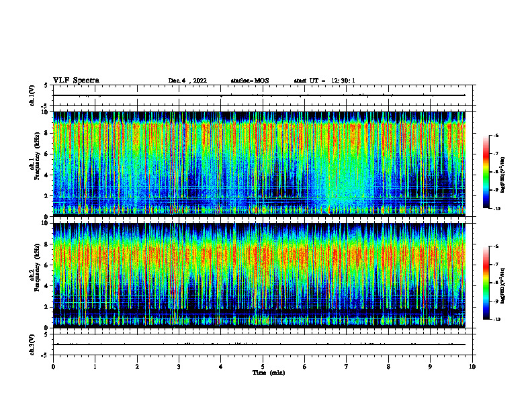
Task: Click time axis tick label "4"
Action: (221, 367)
